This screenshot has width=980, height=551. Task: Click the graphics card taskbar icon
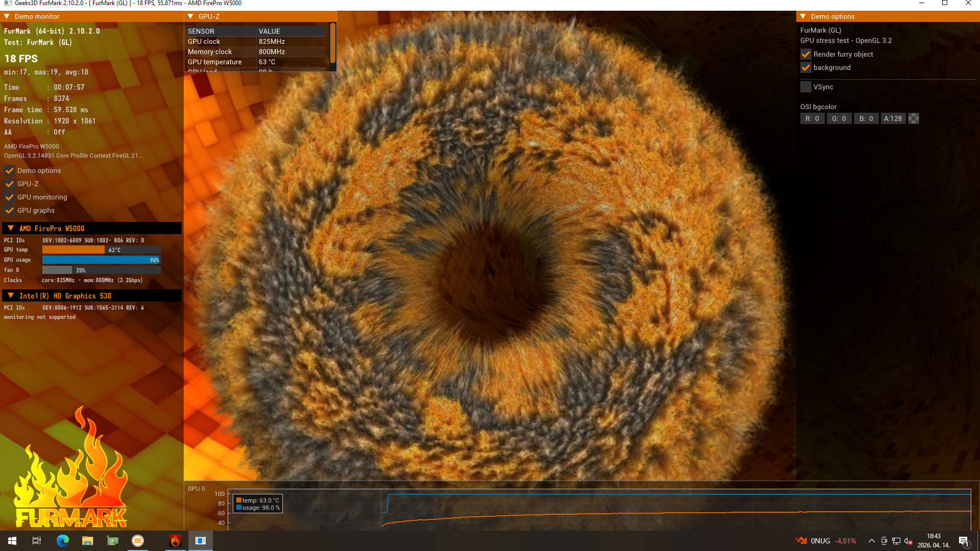[x=112, y=541]
